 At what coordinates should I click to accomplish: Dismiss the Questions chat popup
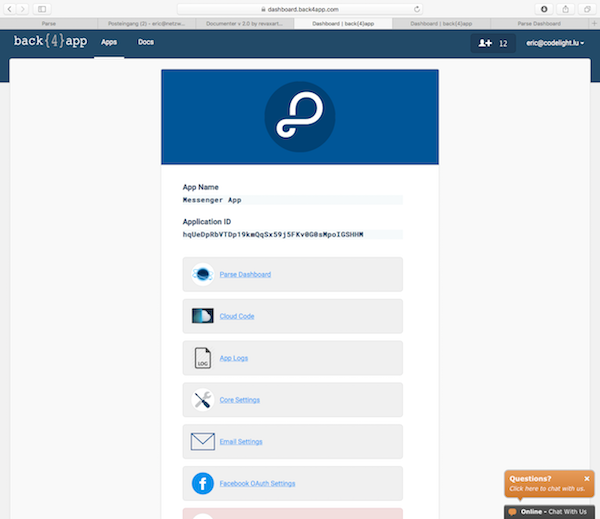coord(587,478)
